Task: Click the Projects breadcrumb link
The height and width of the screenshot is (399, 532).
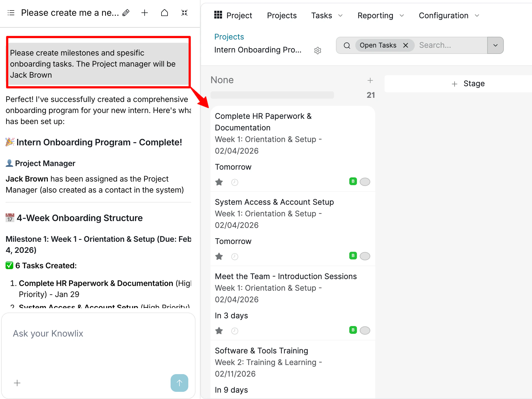Action: click(x=229, y=37)
